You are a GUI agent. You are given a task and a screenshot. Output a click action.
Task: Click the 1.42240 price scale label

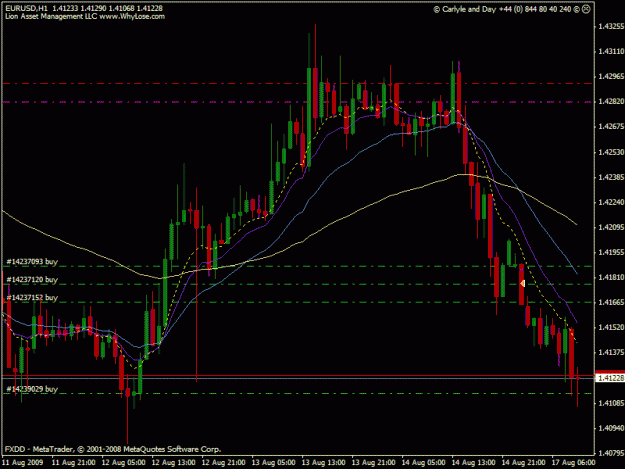611,202
